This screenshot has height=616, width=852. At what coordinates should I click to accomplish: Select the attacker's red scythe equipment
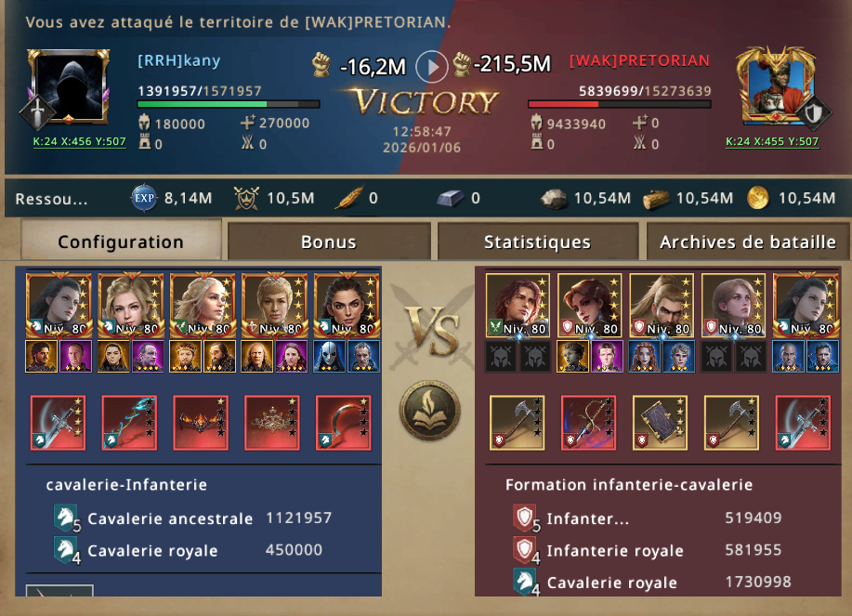(344, 423)
